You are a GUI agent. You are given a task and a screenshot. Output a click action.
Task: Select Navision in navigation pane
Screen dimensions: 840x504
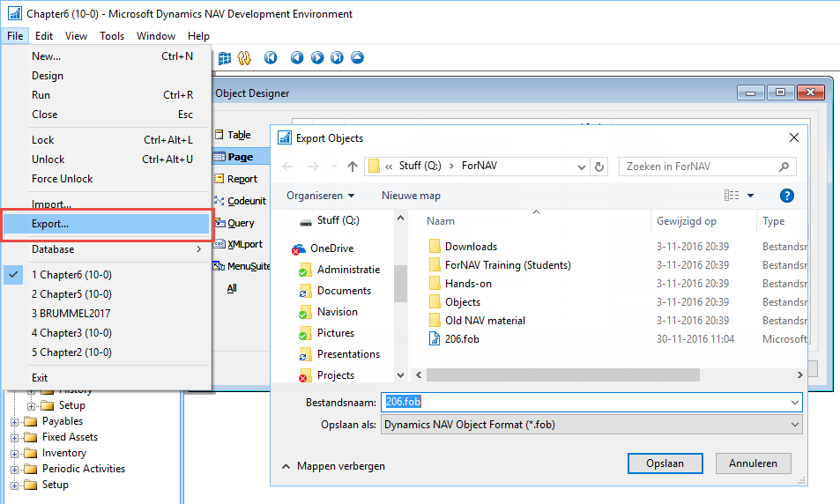coord(337,312)
